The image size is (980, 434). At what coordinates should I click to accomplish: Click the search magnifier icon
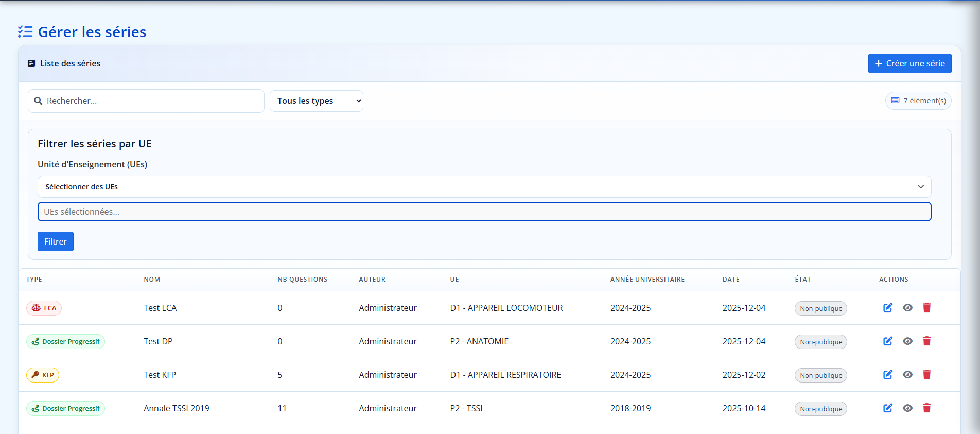coord(38,101)
